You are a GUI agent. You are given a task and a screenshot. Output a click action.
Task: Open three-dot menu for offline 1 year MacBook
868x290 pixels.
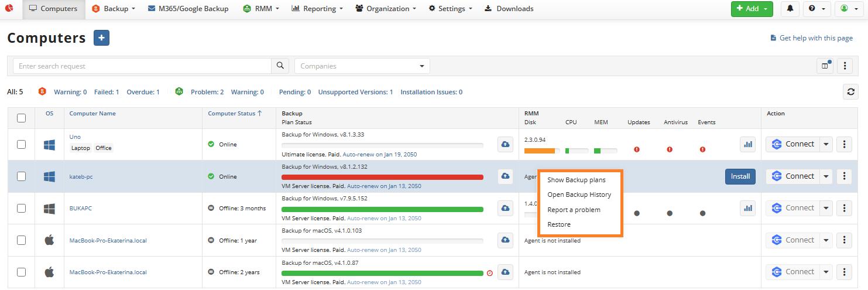(843, 240)
